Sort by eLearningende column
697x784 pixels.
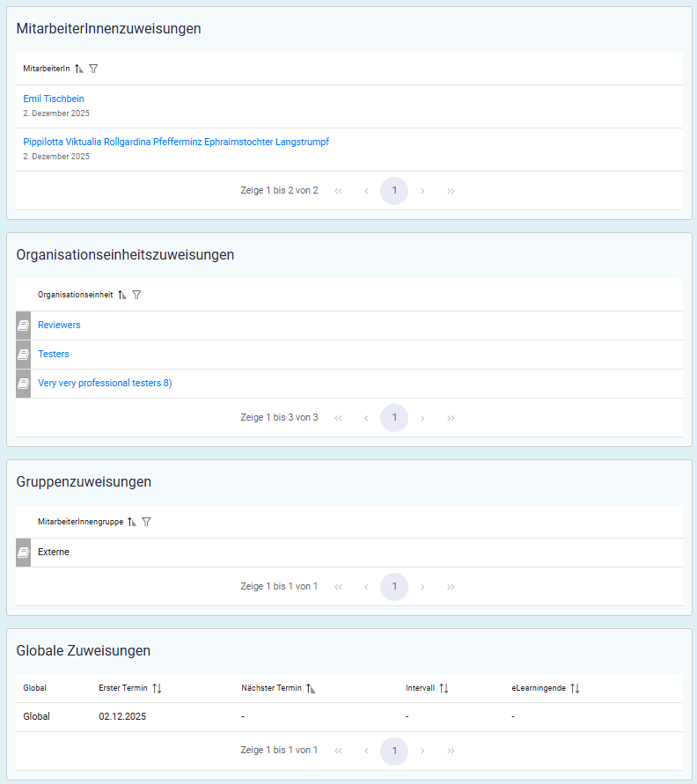[575, 688]
